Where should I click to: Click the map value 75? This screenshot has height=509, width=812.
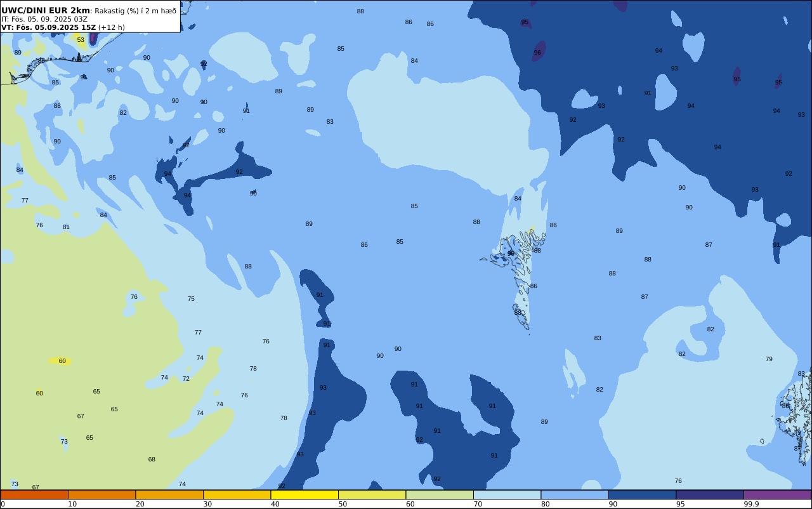coord(191,299)
